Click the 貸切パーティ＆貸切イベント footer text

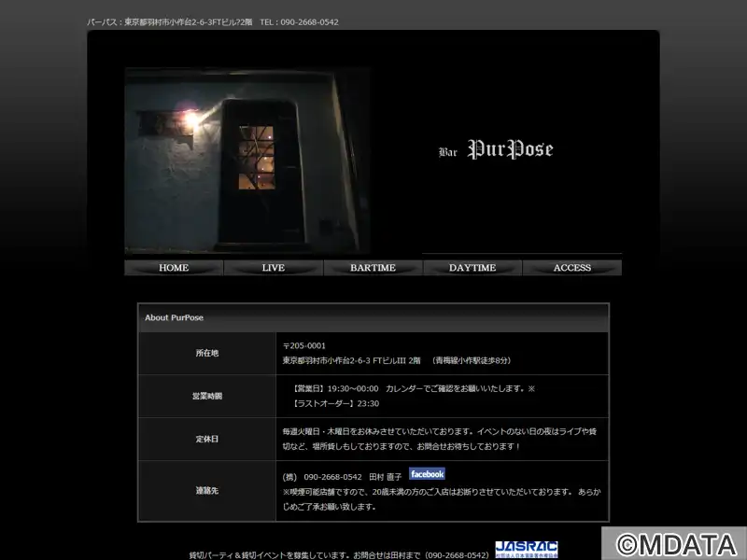click(x=339, y=554)
